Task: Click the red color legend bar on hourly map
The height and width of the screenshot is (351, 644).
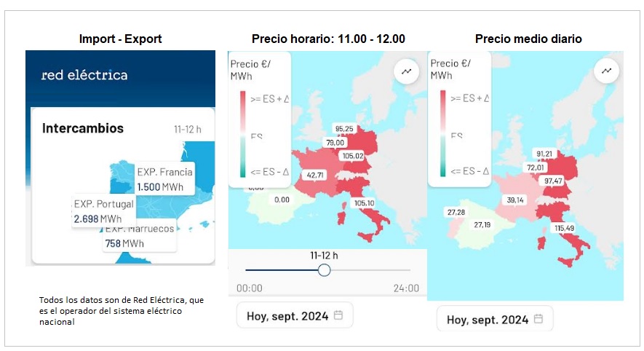Action: pos(243,110)
